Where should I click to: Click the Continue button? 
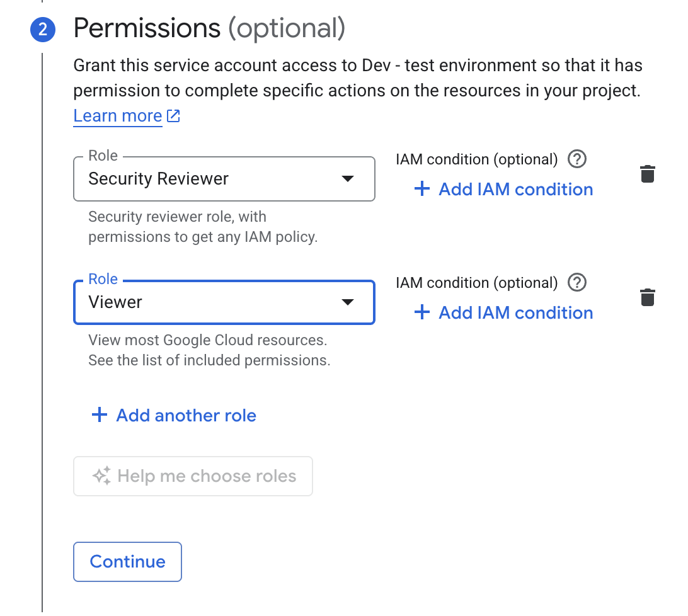pos(127,562)
